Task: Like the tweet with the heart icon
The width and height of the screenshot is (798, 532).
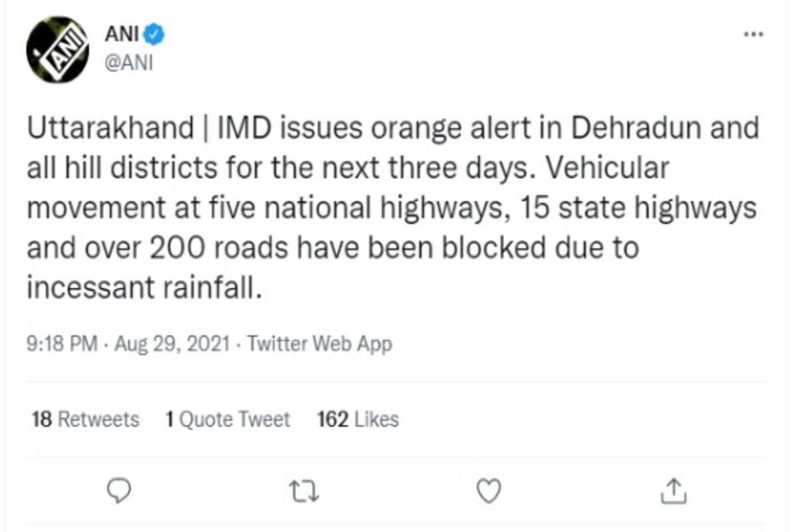Action: [489, 491]
